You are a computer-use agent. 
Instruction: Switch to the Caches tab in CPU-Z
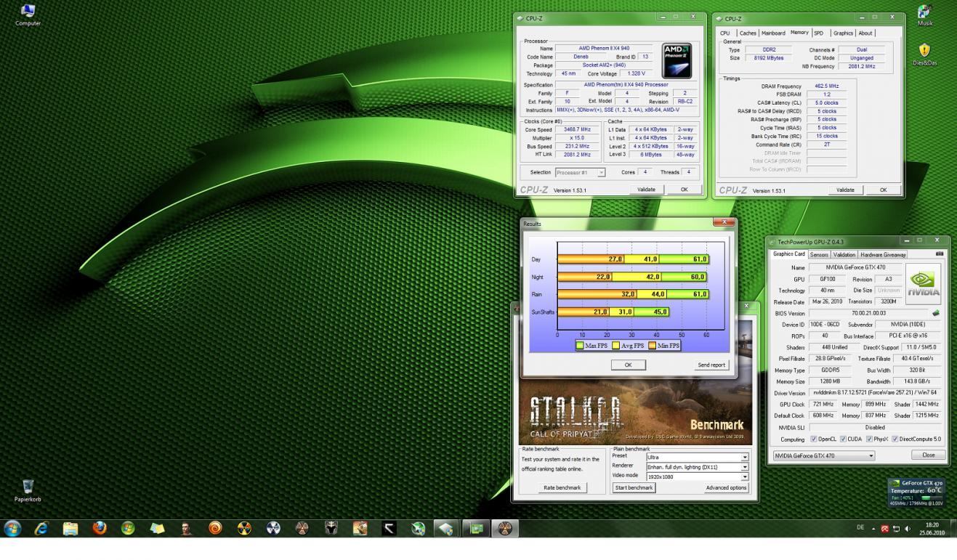(748, 33)
